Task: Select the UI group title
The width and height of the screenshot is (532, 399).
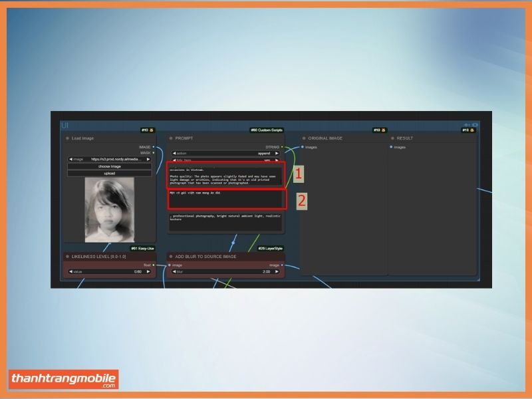Action: pos(65,126)
